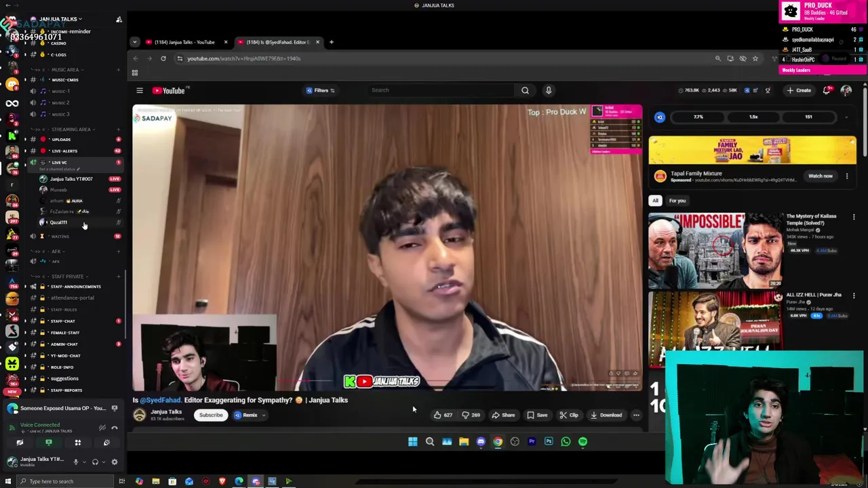Open WhatsApp from the taskbar
The image size is (868, 488).
coord(566,442)
